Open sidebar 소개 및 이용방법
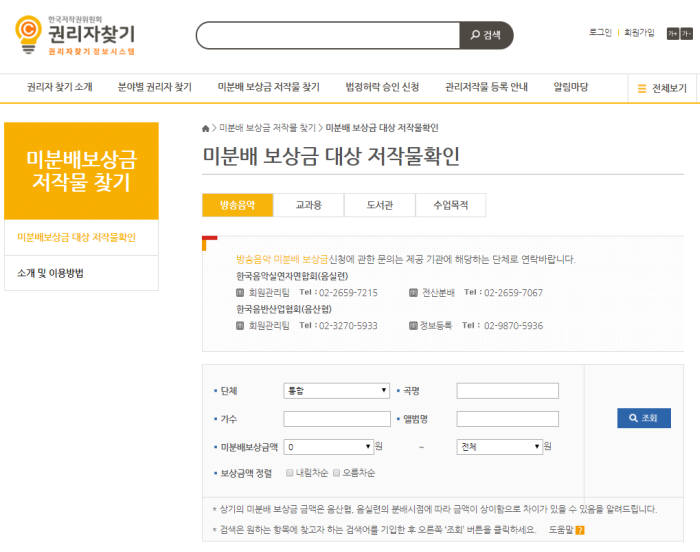The image size is (700, 552). pyautogui.click(x=50, y=273)
